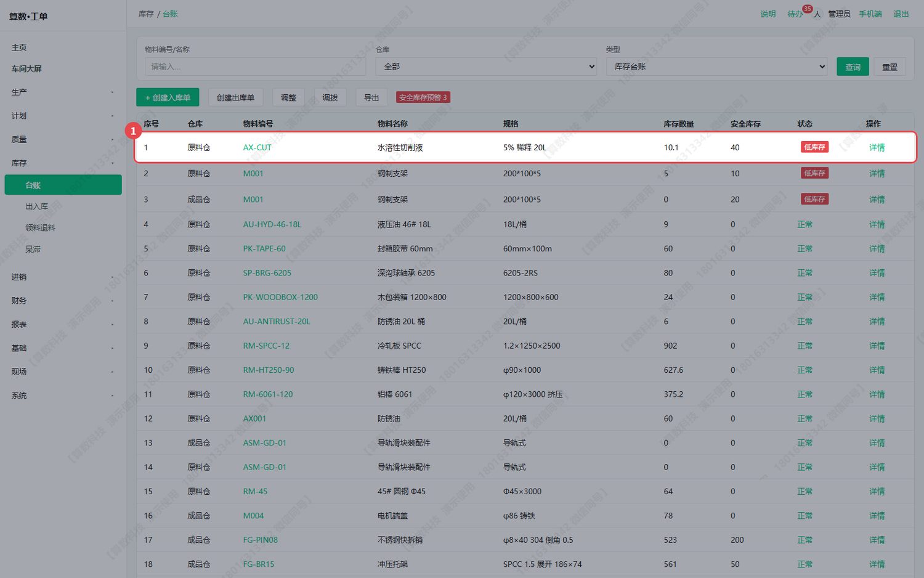Viewport: 924px width, 578px height.
Task: Open the 说明 help link
Action: pos(768,14)
